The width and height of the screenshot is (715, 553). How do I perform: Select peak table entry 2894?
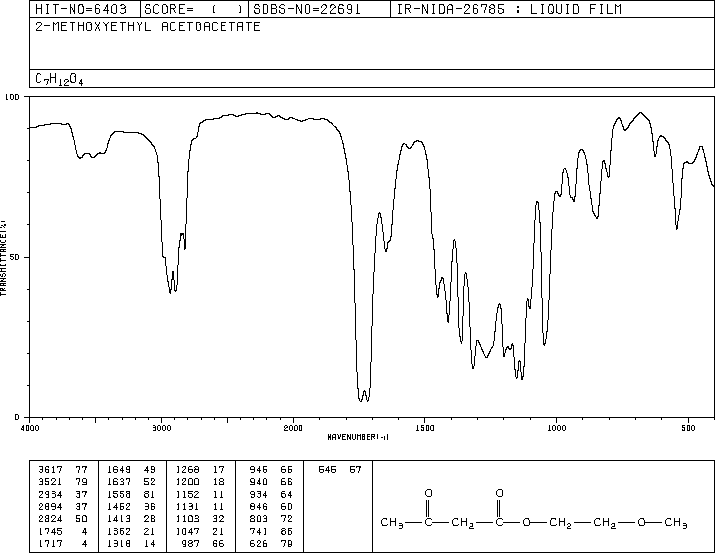coord(50,507)
